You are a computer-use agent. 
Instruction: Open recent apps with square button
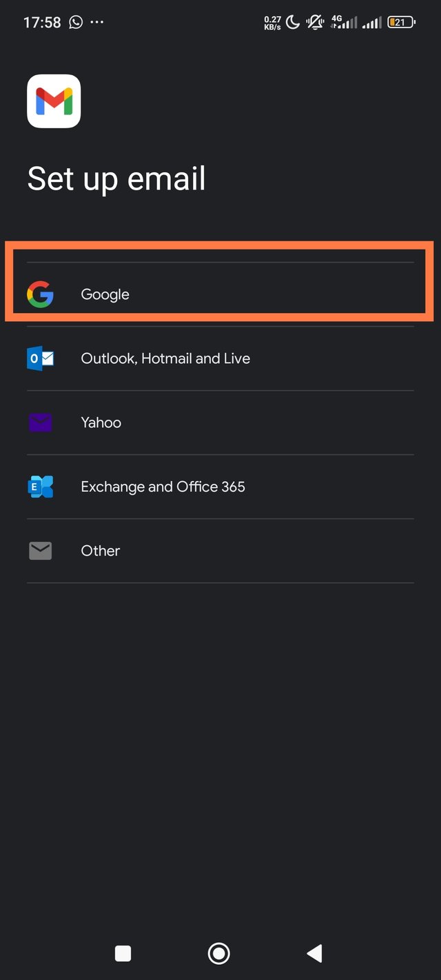coord(123,953)
